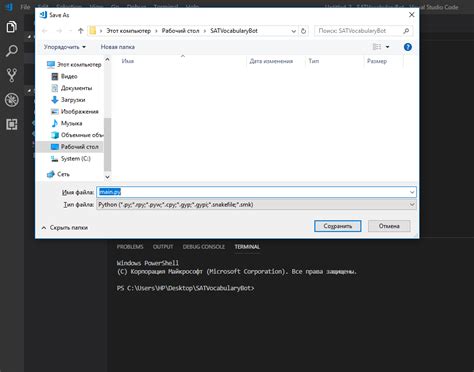The width and height of the screenshot is (474, 372).
Task: Open Source Control in VS Code activity bar
Action: click(12, 75)
